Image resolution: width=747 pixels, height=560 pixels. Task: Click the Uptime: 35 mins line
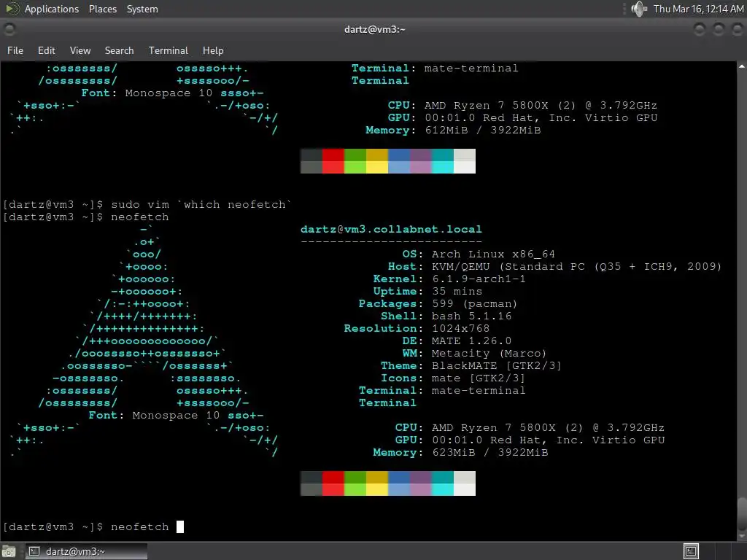(427, 292)
